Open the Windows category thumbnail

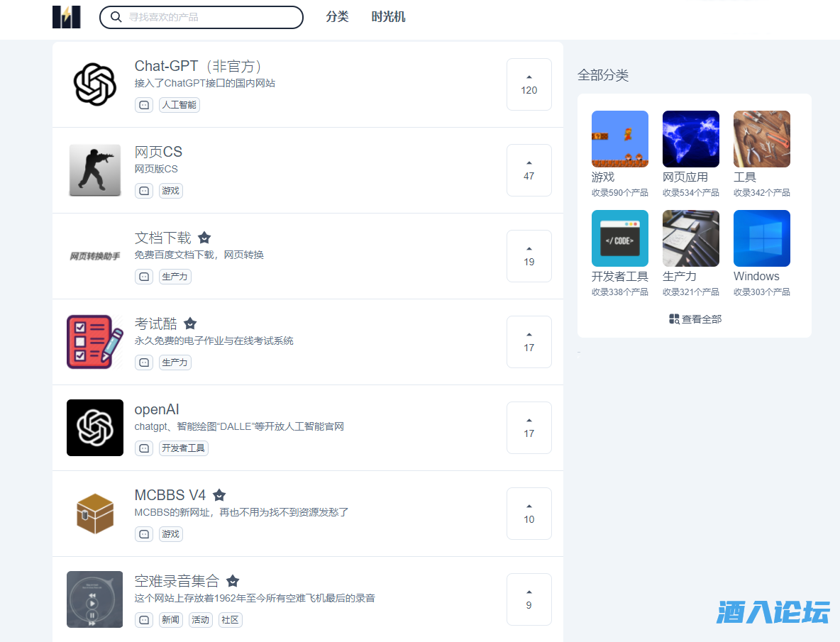pyautogui.click(x=762, y=238)
